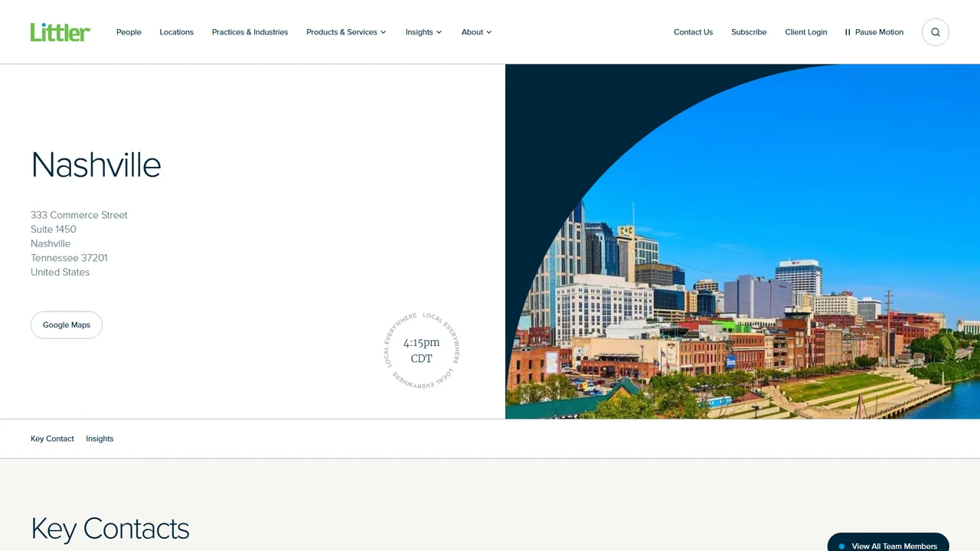980x551 pixels.
Task: Expand the About dropdown
Action: tap(476, 32)
